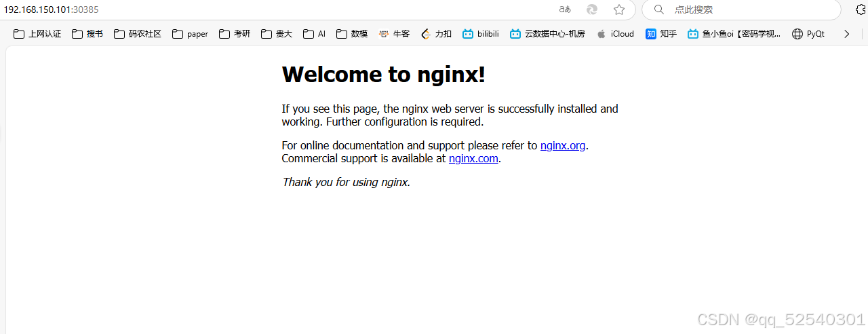This screenshot has width=868, height=334.
Task: Click the magnifier search icon
Action: [x=658, y=10]
